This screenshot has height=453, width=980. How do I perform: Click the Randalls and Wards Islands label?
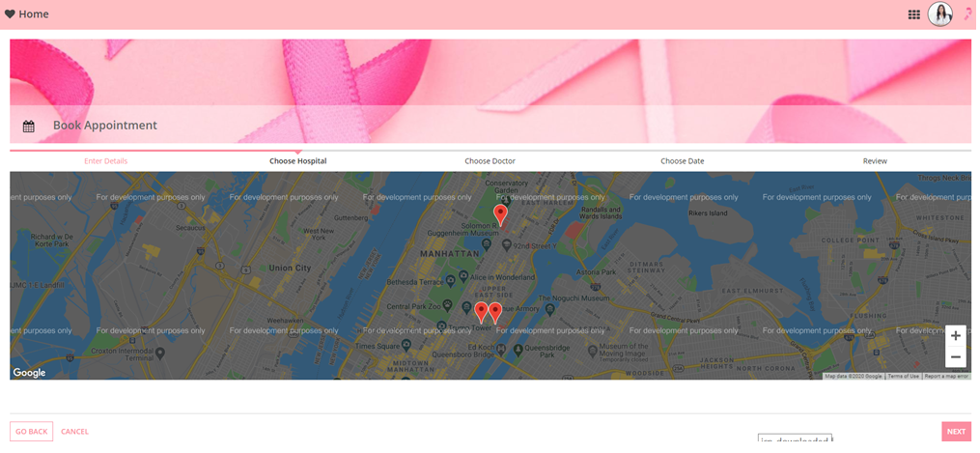pos(602,213)
